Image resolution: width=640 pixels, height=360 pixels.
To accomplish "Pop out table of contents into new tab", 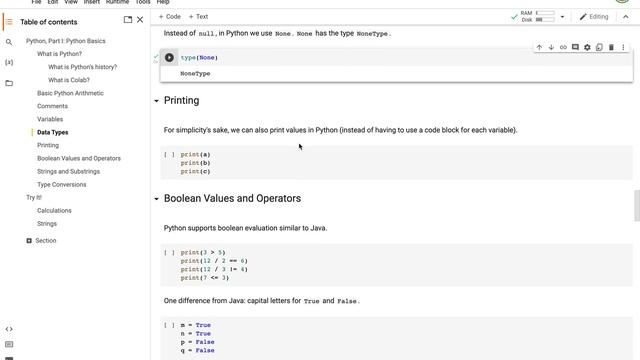I will point(128,20).
